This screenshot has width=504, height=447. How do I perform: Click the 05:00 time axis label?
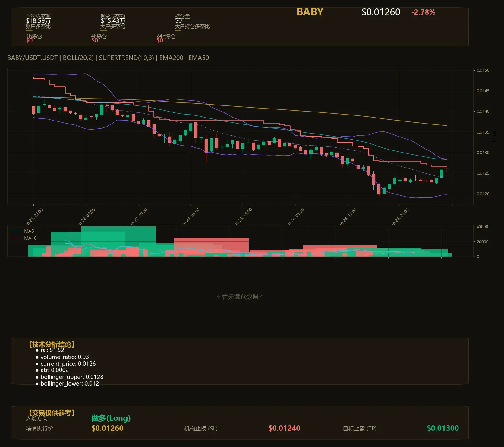pos(191,217)
